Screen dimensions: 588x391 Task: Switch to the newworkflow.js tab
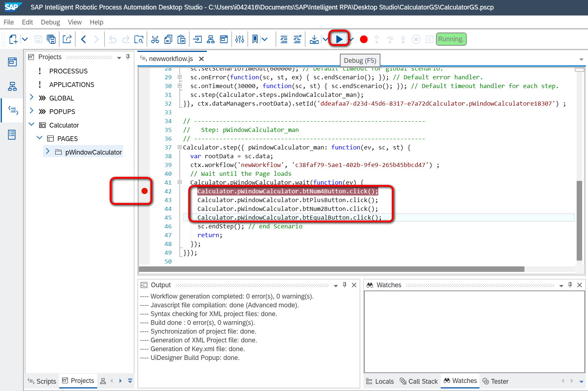coord(171,59)
